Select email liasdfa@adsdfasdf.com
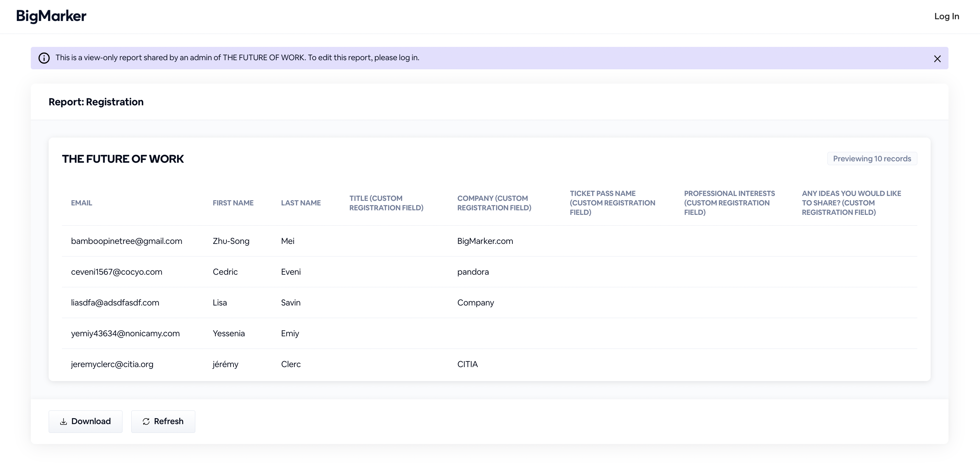 coord(115,303)
